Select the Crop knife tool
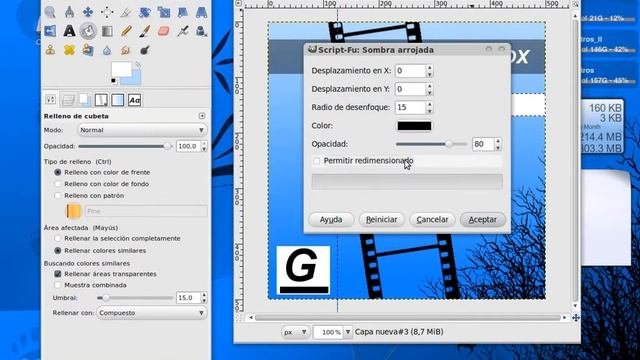The width and height of the screenshot is (640, 360). click(126, 12)
